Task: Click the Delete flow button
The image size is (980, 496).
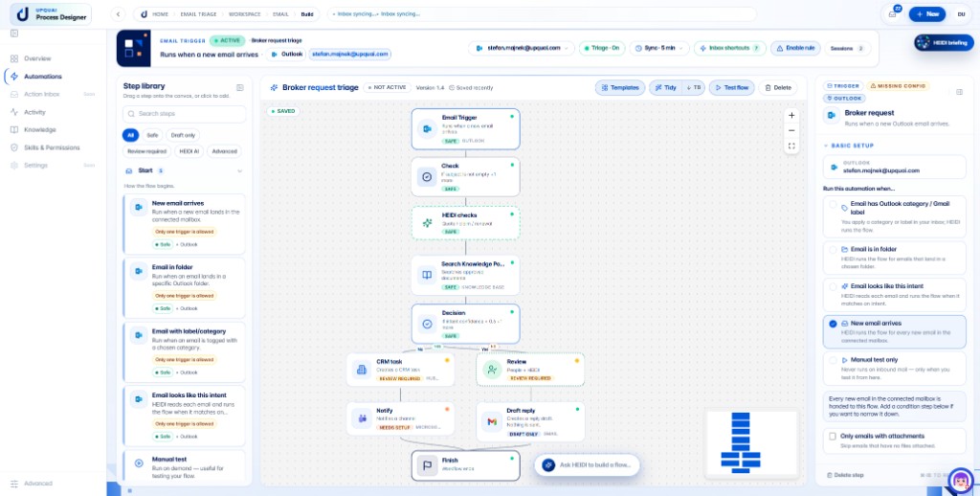Action: (778, 87)
